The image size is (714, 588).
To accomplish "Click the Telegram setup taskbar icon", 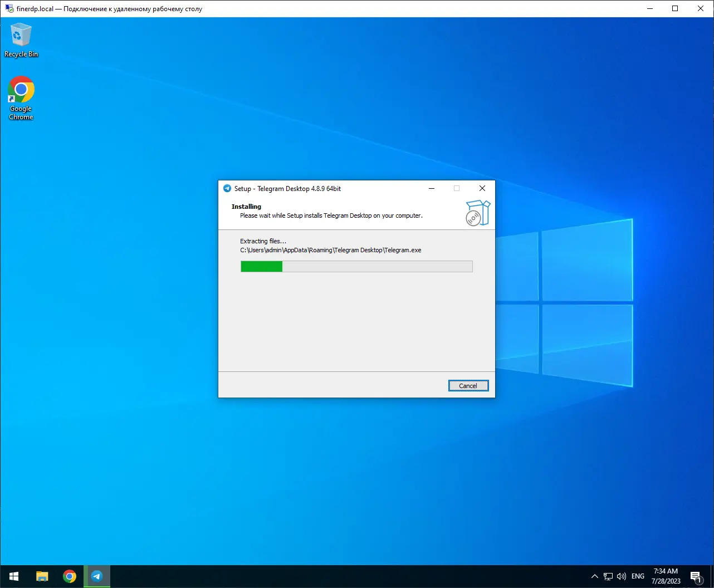I will 97,576.
